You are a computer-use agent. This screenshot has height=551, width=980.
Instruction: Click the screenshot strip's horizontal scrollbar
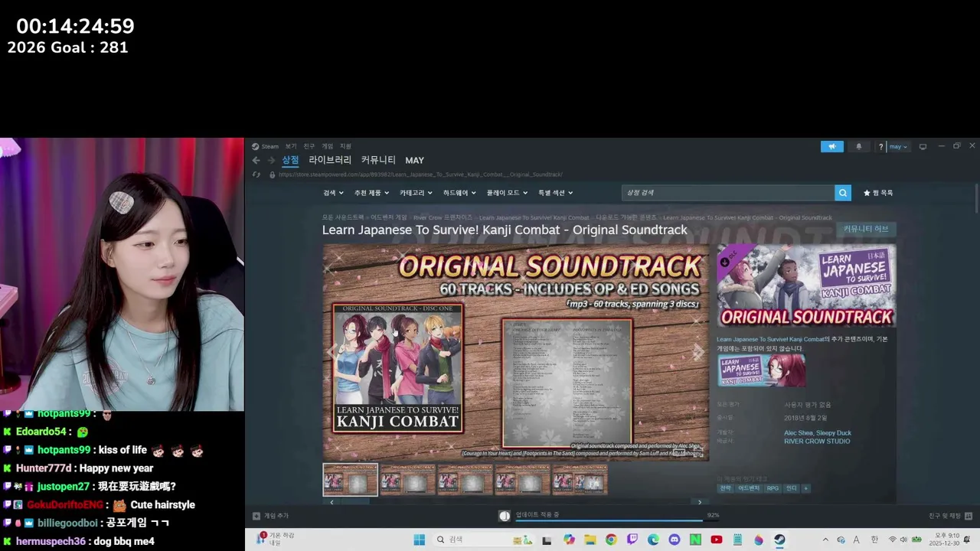click(x=515, y=502)
